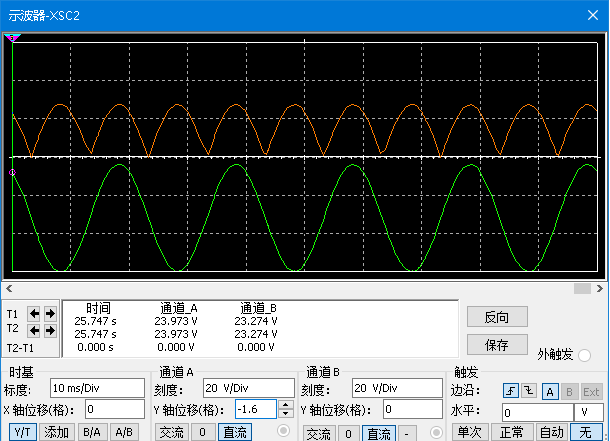Select rising edge trigger icon

(x=510, y=391)
